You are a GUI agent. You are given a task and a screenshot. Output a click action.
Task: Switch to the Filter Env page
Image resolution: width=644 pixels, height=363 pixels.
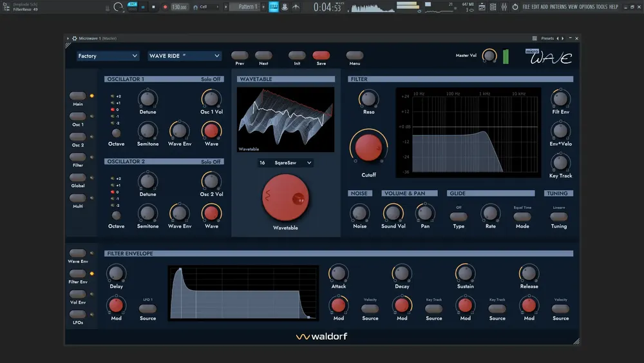78,273
